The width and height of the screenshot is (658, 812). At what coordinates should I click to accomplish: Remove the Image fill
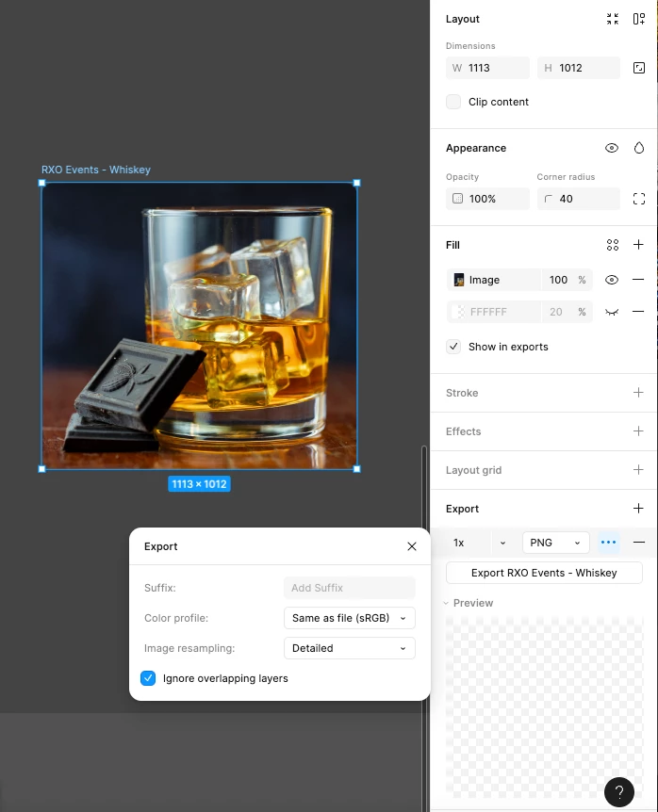[638, 280]
